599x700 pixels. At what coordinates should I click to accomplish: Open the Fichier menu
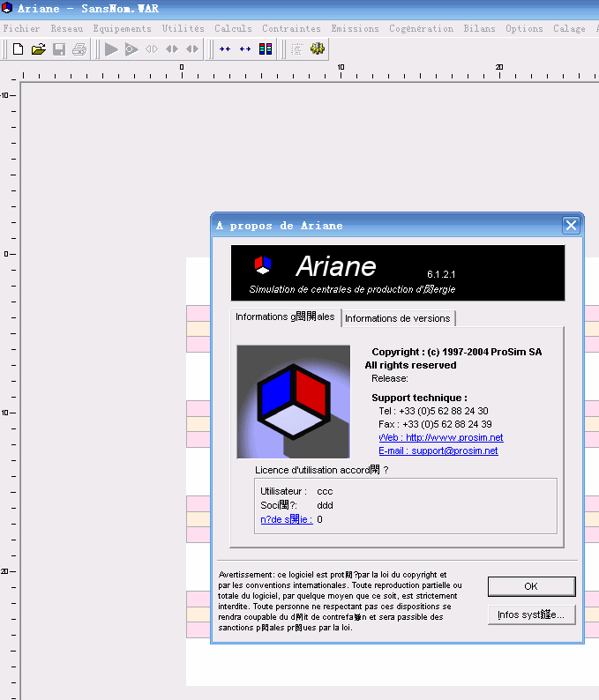click(x=21, y=28)
